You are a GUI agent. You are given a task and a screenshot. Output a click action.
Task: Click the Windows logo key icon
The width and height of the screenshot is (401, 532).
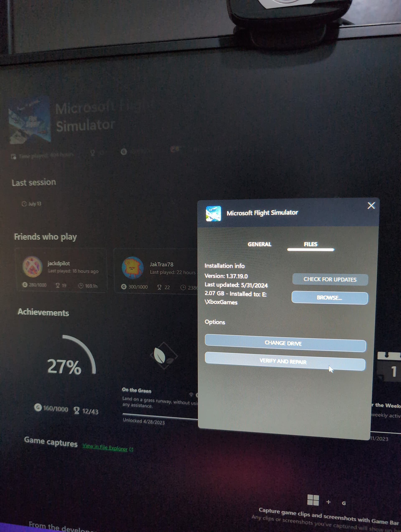click(313, 500)
